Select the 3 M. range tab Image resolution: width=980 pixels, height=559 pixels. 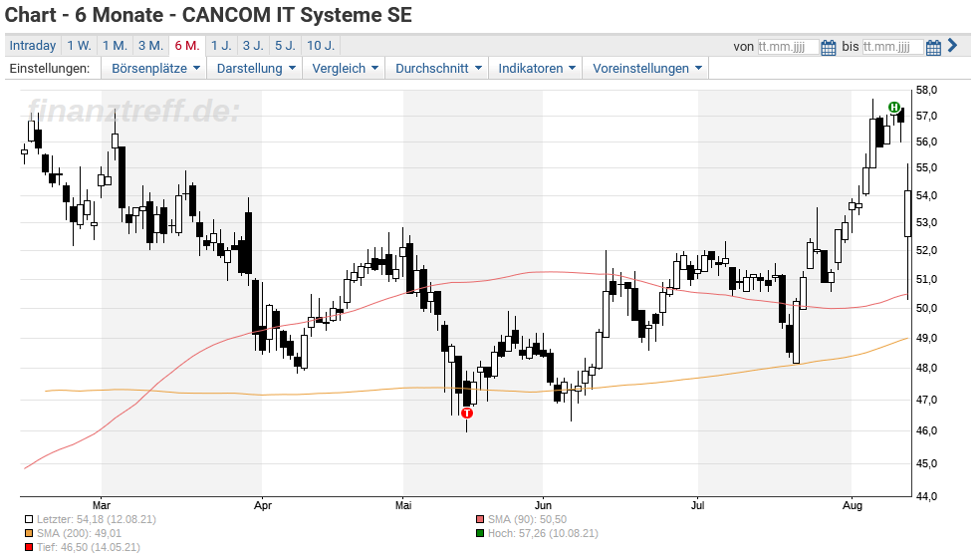pos(150,46)
